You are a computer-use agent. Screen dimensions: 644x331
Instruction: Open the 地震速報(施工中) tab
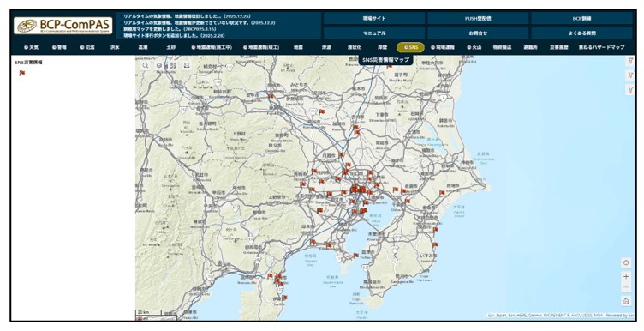212,47
